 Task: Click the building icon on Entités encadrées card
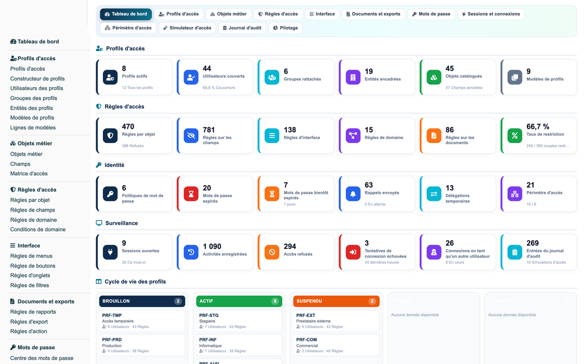[353, 77]
